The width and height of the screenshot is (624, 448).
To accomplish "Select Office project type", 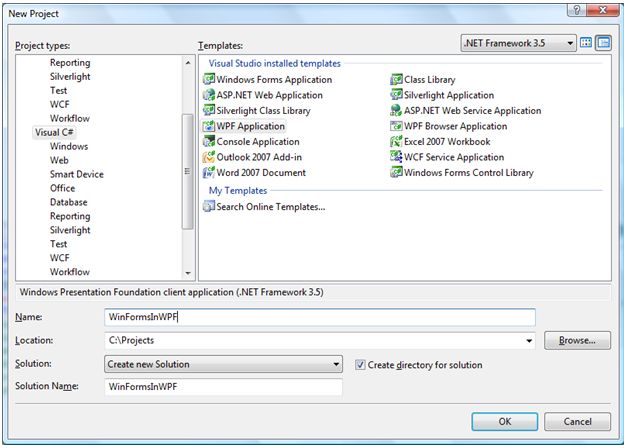I will 62,188.
